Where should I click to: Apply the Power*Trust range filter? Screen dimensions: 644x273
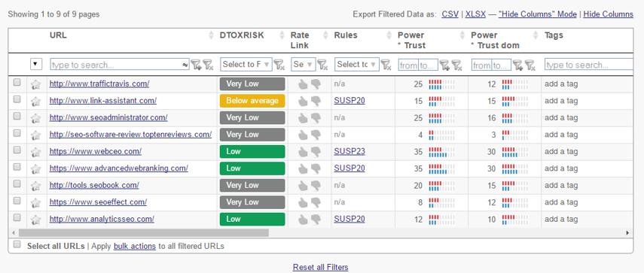444,65
